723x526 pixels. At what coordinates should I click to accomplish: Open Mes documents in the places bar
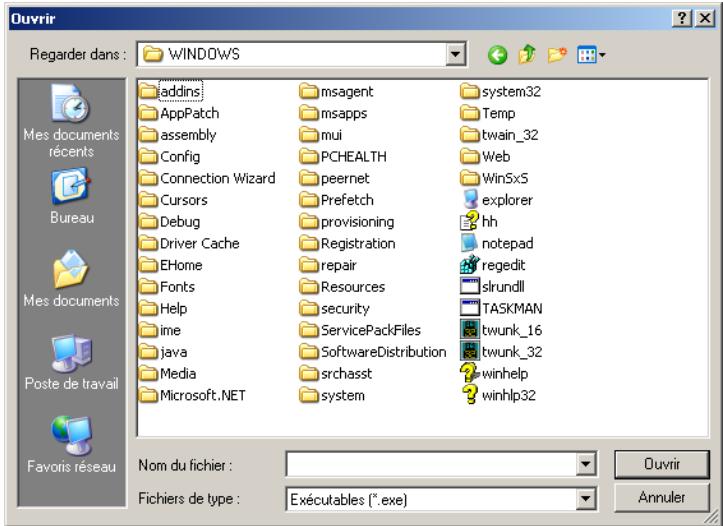[x=71, y=278]
